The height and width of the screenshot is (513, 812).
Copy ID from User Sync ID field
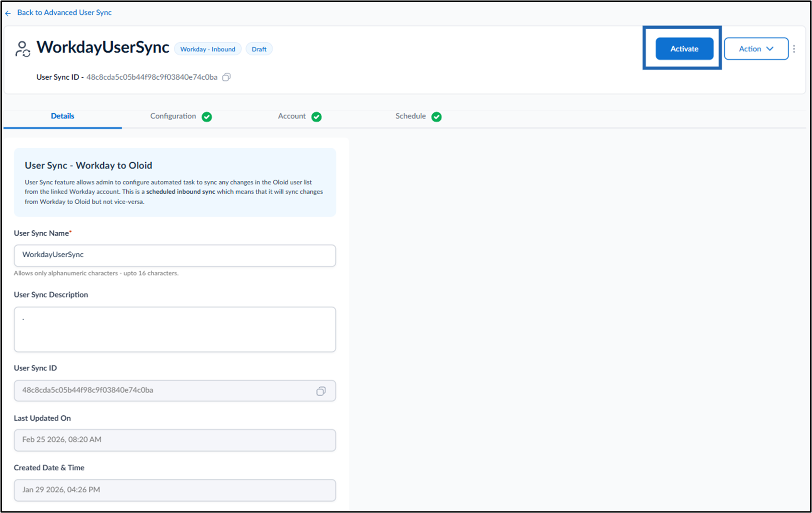click(321, 391)
